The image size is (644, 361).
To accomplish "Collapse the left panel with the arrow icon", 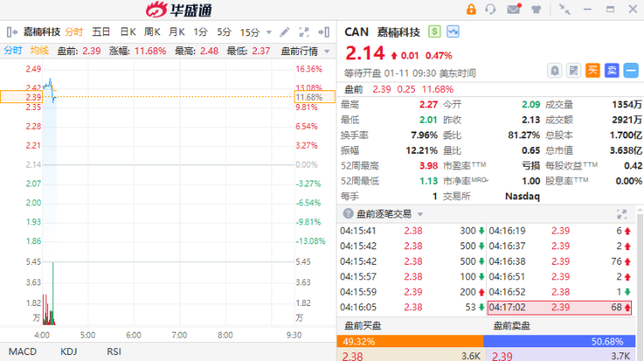I will tap(12, 32).
